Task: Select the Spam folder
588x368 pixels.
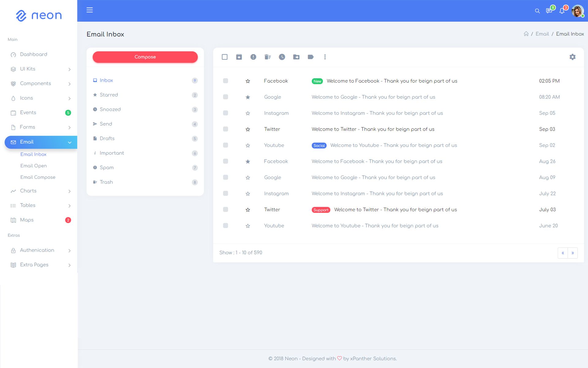Action: pyautogui.click(x=107, y=167)
